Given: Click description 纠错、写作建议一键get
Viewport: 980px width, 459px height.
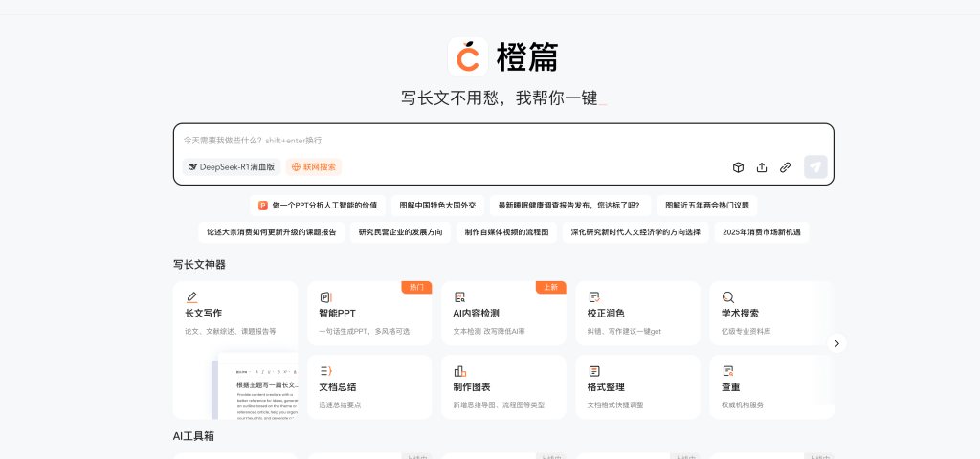Looking at the screenshot, I should coord(624,331).
